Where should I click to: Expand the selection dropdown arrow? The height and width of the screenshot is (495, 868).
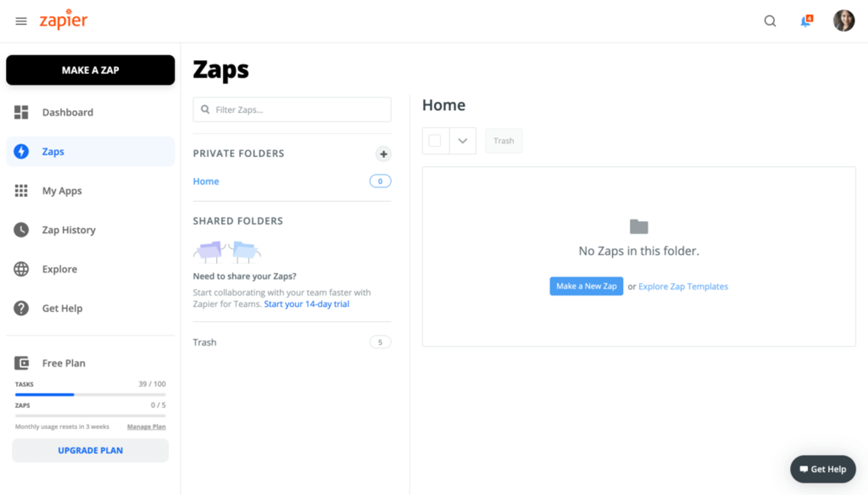point(462,140)
